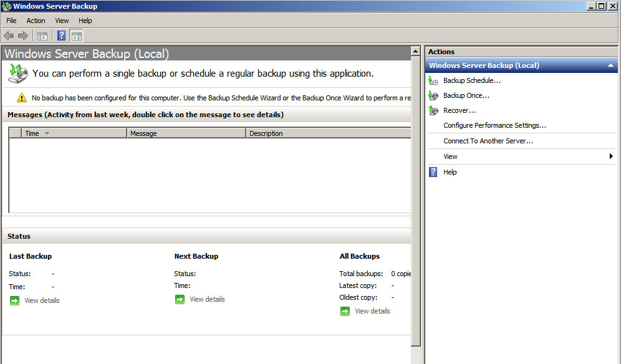Click the green arrow under Next Backup

pyautogui.click(x=180, y=299)
